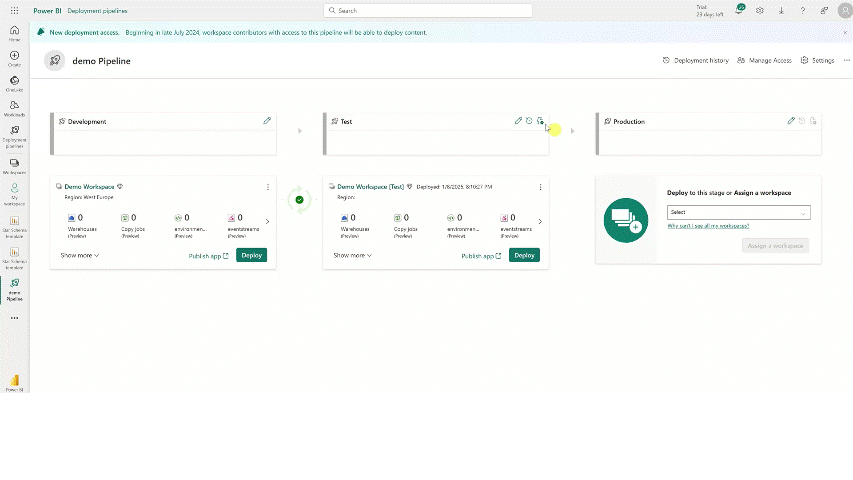Click the Production stage edit icon
The height and width of the screenshot is (480, 853).
tap(791, 121)
